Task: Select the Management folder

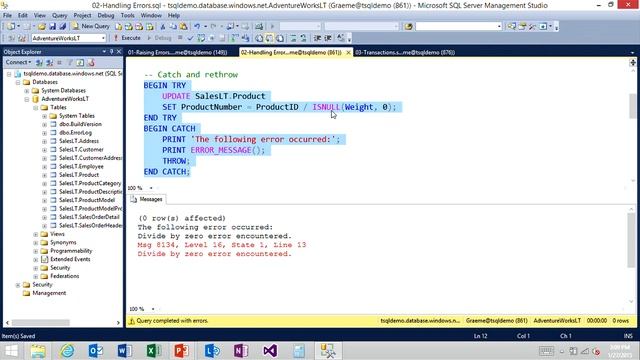Action: click(x=49, y=293)
